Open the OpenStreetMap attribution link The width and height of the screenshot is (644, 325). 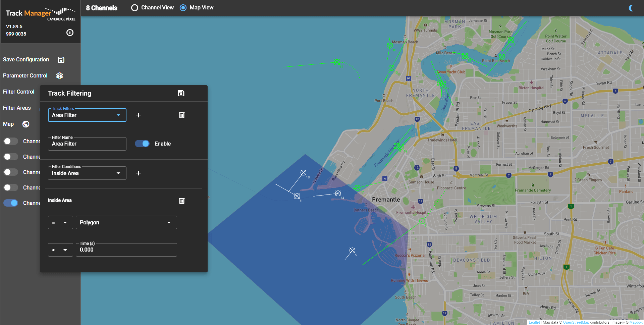click(x=576, y=322)
